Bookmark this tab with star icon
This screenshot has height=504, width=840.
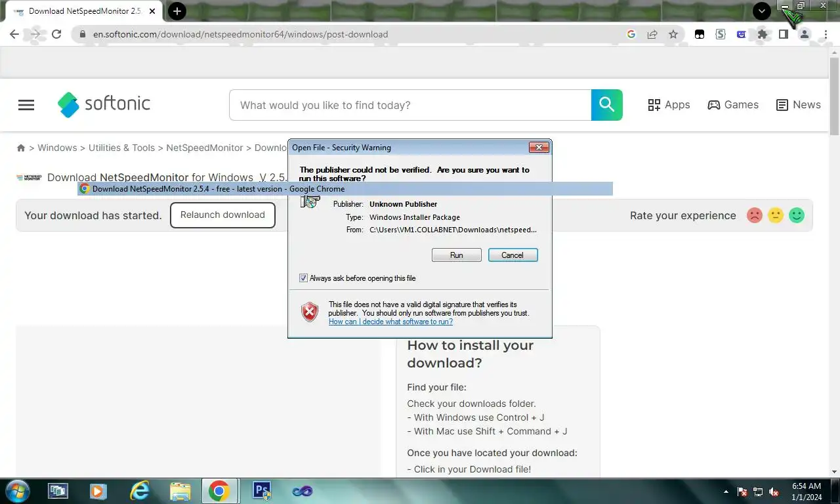(673, 34)
